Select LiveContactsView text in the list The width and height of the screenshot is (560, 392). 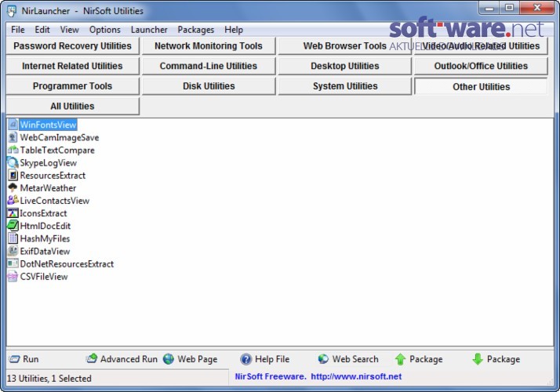click(54, 201)
